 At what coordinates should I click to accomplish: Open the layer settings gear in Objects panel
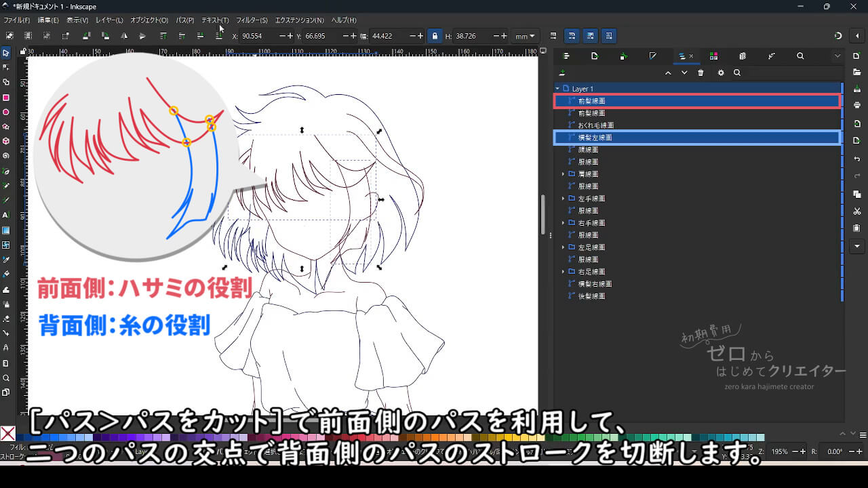(721, 73)
